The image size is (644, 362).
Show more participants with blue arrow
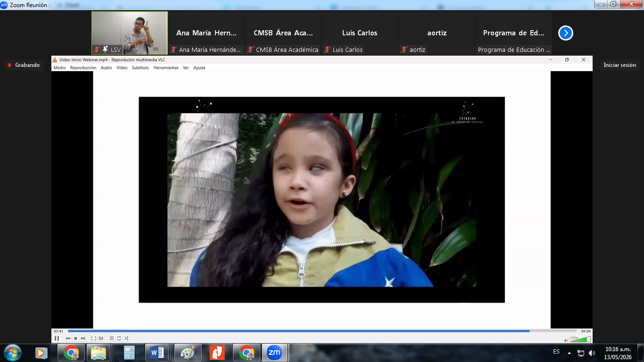[566, 33]
